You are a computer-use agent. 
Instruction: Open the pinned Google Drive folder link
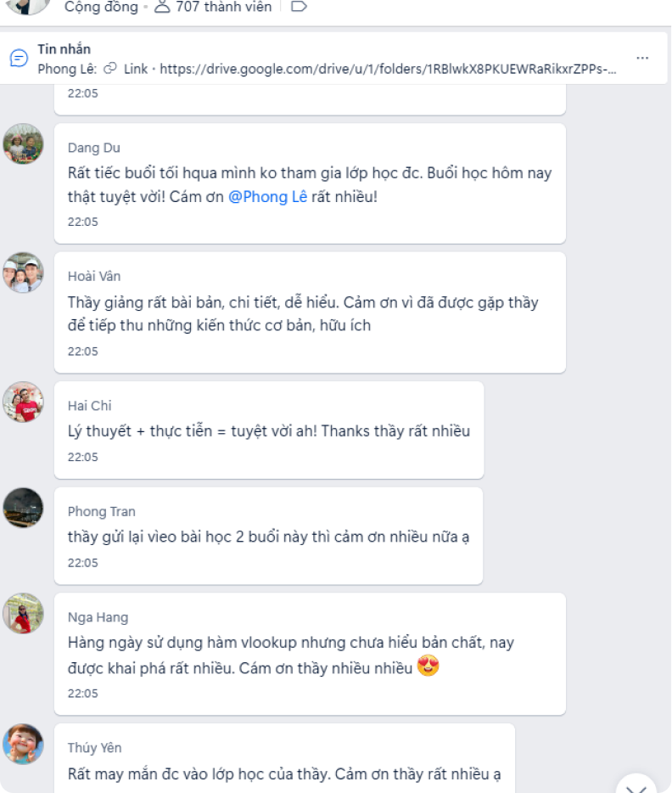(x=388, y=69)
